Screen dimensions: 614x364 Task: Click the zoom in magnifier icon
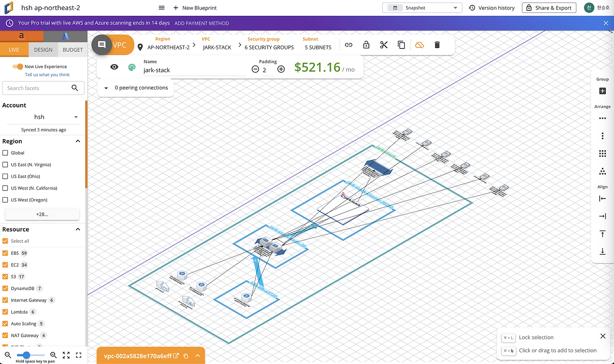click(53, 355)
